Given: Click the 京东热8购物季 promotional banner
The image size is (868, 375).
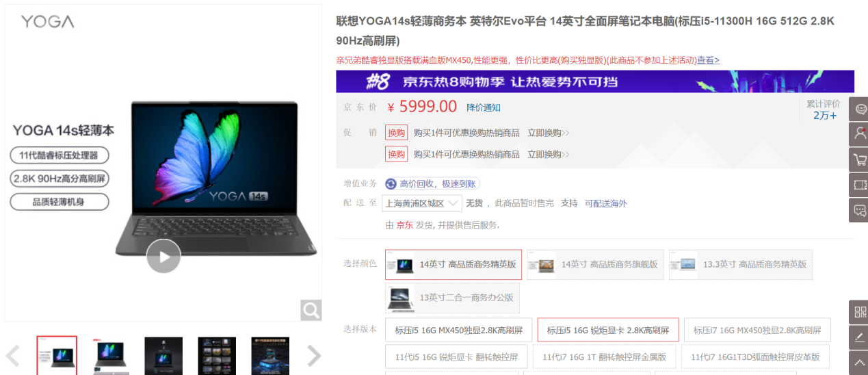Looking at the screenshot, I should 595,81.
